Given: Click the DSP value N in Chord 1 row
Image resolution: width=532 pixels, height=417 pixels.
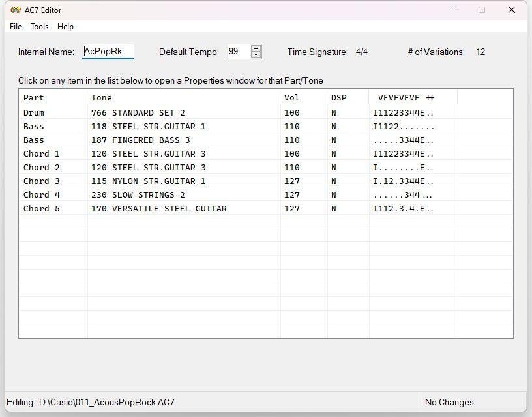Looking at the screenshot, I should 334,153.
